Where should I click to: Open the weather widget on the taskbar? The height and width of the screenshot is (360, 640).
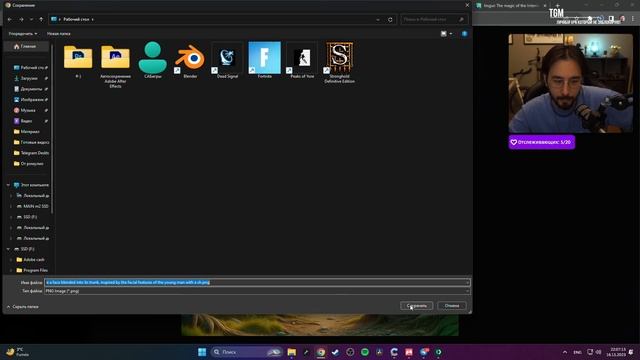[x=17, y=352]
